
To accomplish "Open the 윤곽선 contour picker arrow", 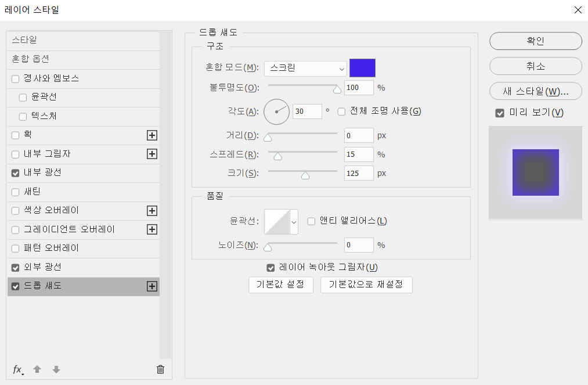I will (x=294, y=222).
